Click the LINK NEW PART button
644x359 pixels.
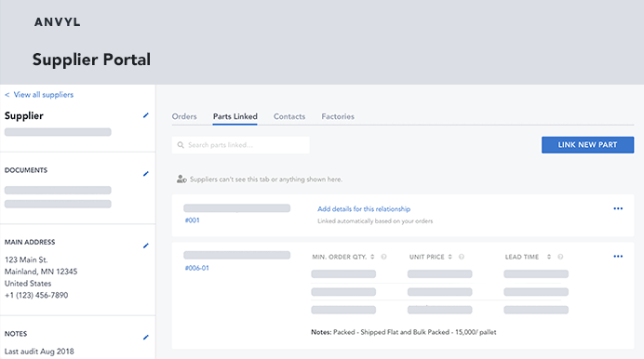[587, 145]
